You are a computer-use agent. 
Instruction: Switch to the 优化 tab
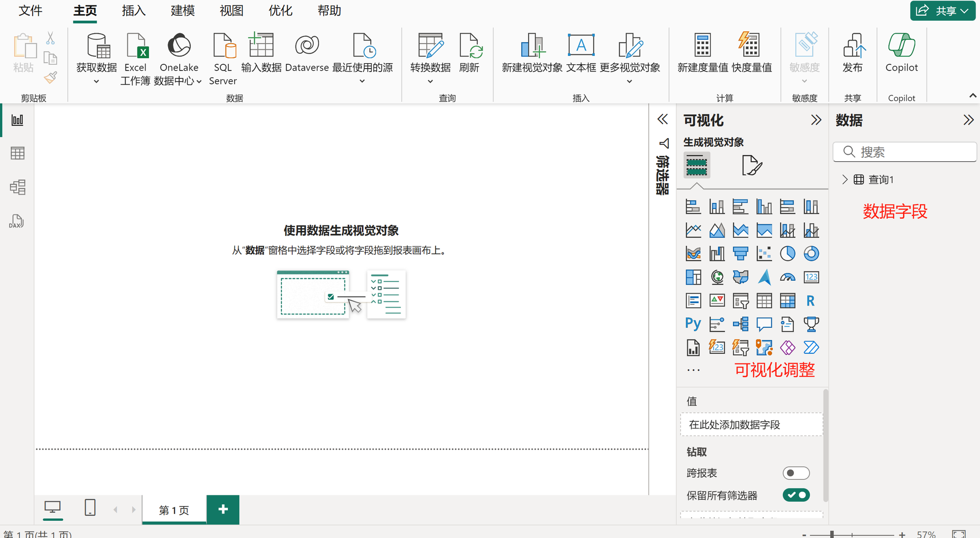tap(281, 11)
